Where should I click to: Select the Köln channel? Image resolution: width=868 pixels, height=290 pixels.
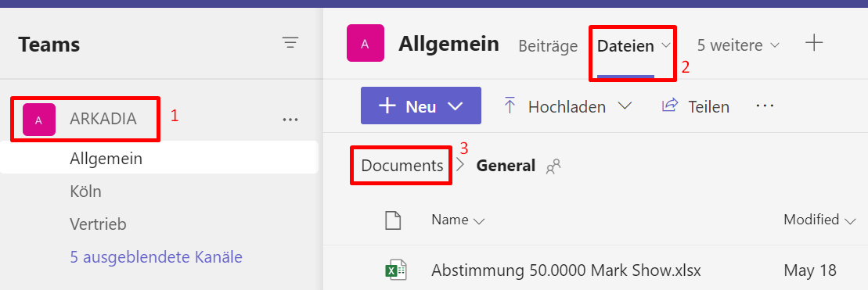[85, 192]
